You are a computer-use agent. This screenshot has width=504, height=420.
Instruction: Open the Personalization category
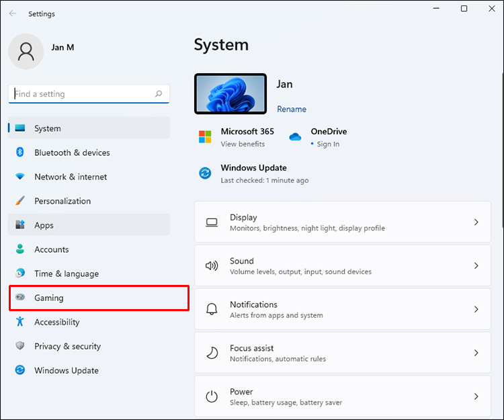(89, 201)
